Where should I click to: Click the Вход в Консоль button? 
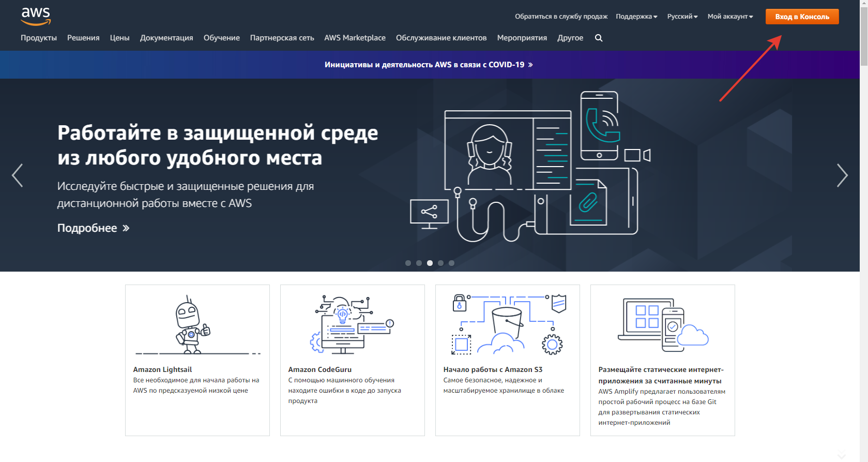click(x=802, y=17)
